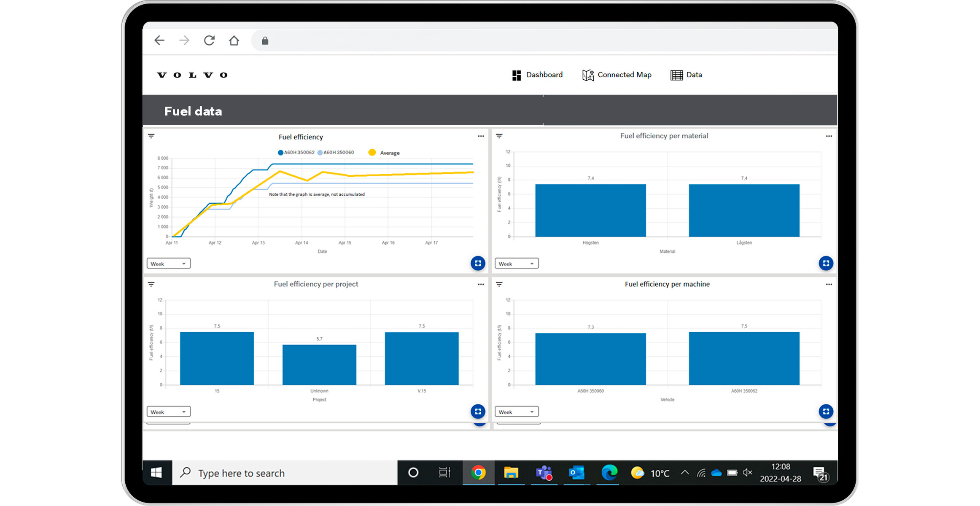Open Week dropdown under Fuel efficiency per material

pos(516,264)
